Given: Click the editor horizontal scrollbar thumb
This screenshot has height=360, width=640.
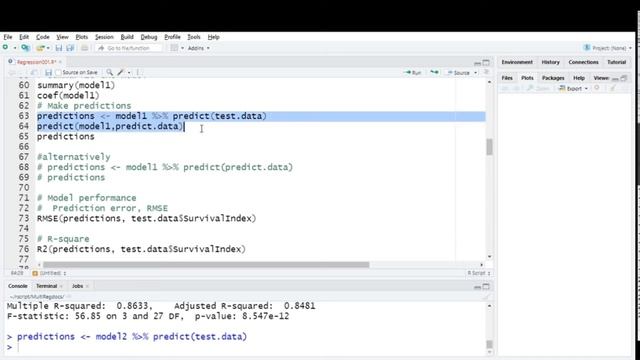Looking at the screenshot, I should coord(206,265).
